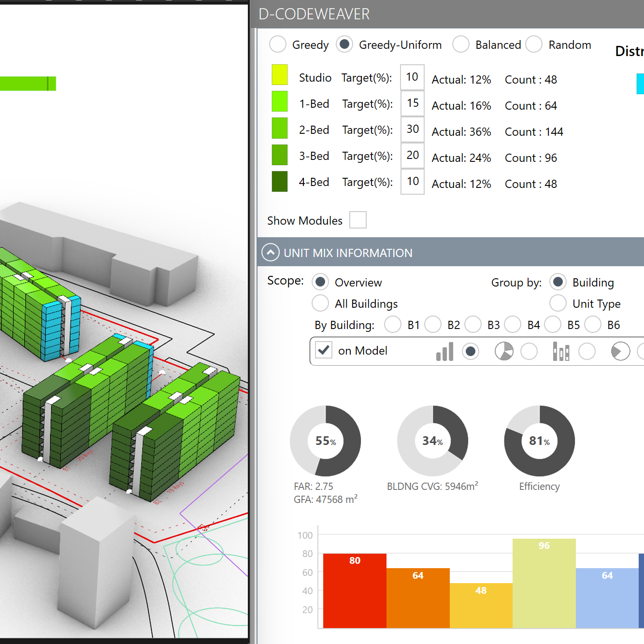644x644 pixels.
Task: Select the Greedy distribution option
Action: [278, 44]
